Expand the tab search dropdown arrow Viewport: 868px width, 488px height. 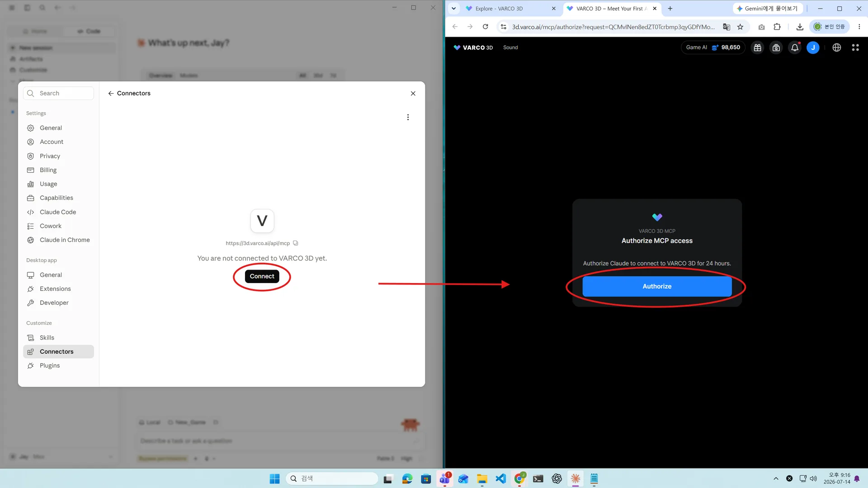pyautogui.click(x=453, y=9)
